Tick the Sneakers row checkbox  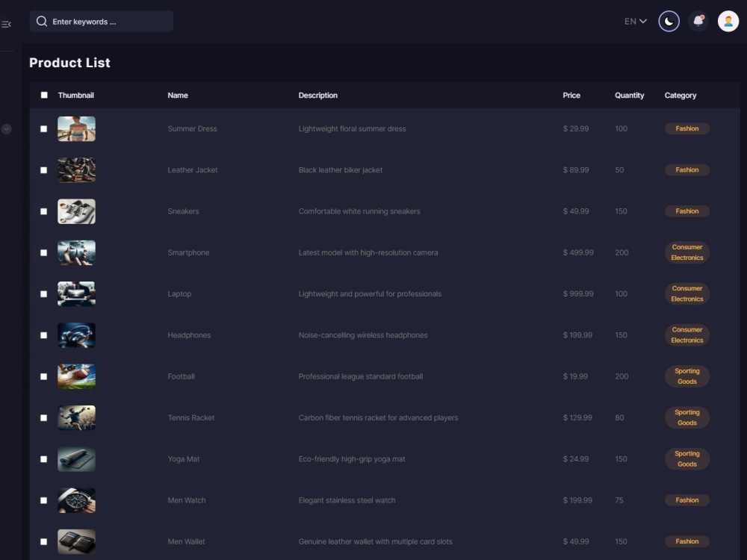tap(44, 211)
